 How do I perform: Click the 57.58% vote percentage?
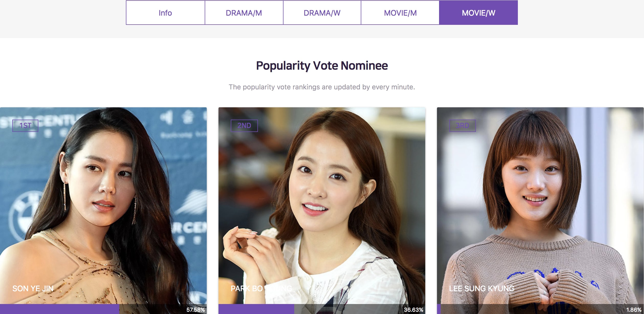[x=195, y=310]
